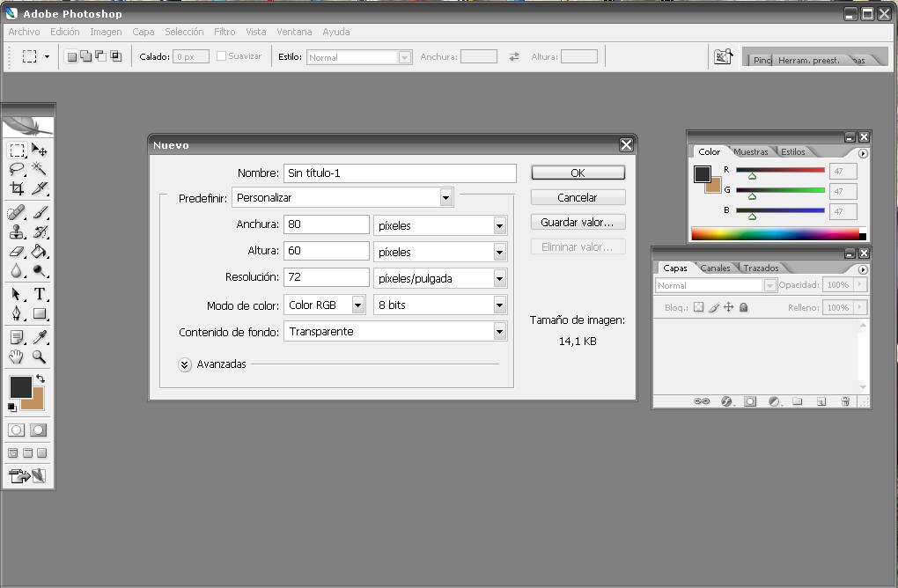Select the Pen tool

(x=18, y=313)
